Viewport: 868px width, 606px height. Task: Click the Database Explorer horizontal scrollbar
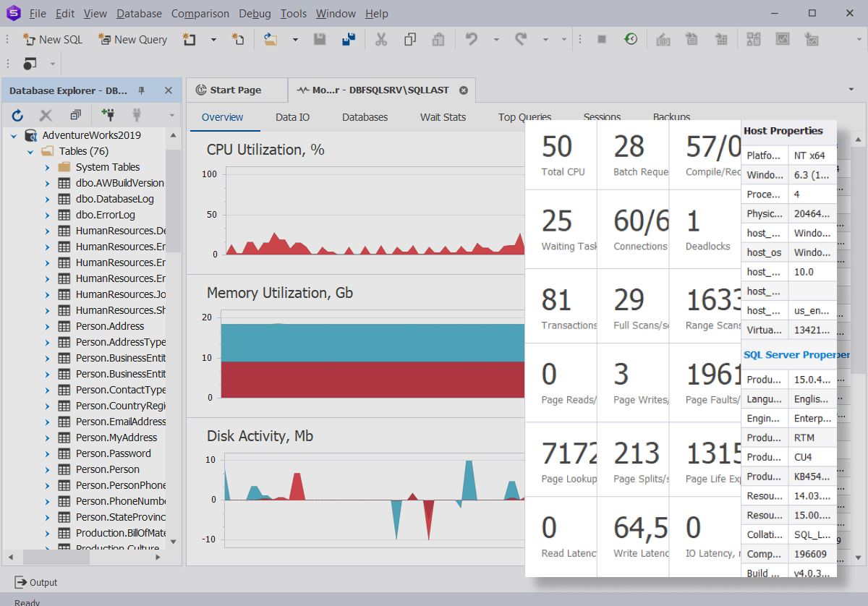point(56,557)
